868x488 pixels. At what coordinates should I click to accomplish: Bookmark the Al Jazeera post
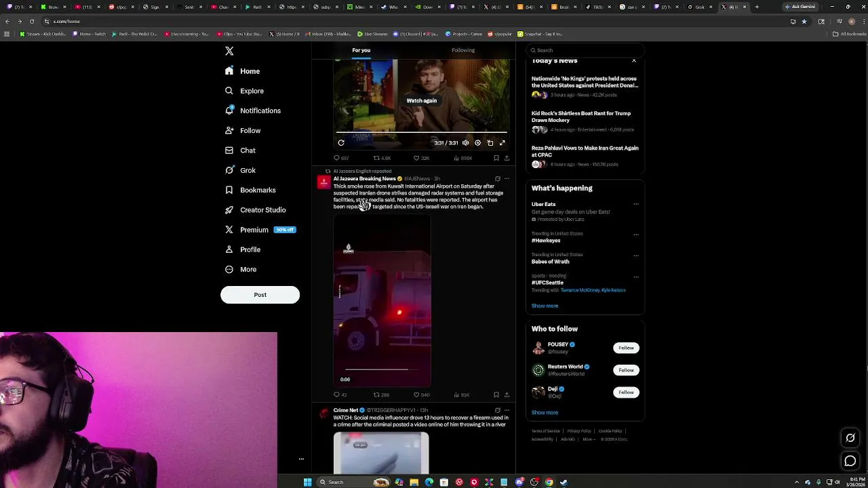[496, 394]
